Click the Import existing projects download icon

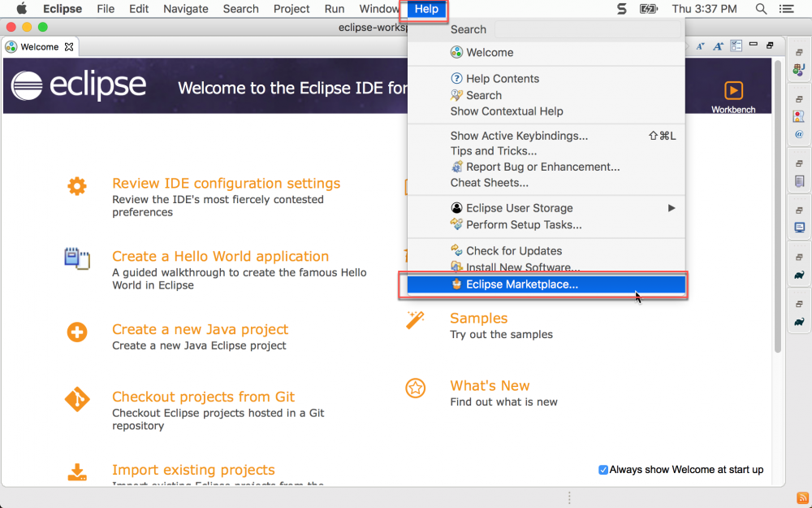point(77,472)
